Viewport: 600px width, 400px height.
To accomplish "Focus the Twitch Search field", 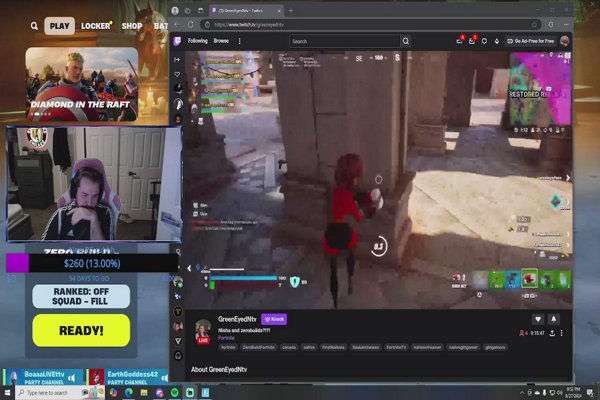I will pyautogui.click(x=344, y=41).
